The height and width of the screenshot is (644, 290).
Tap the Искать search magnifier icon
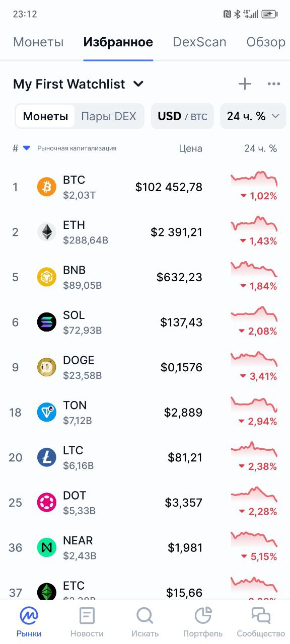click(145, 615)
